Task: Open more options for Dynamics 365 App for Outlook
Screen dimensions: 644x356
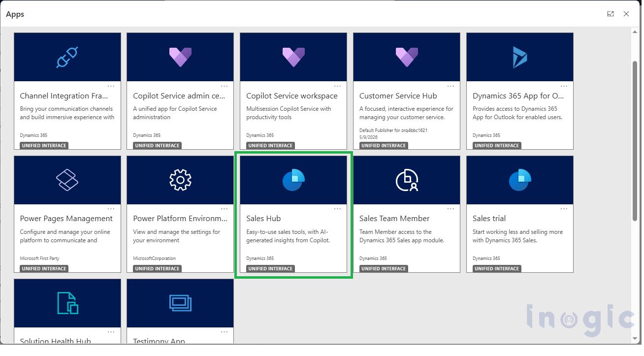Action: point(564,86)
